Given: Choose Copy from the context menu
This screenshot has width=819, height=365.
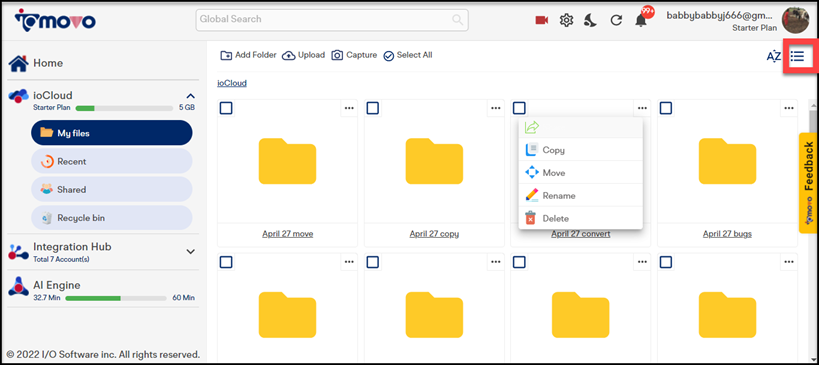Looking at the screenshot, I should [x=580, y=150].
